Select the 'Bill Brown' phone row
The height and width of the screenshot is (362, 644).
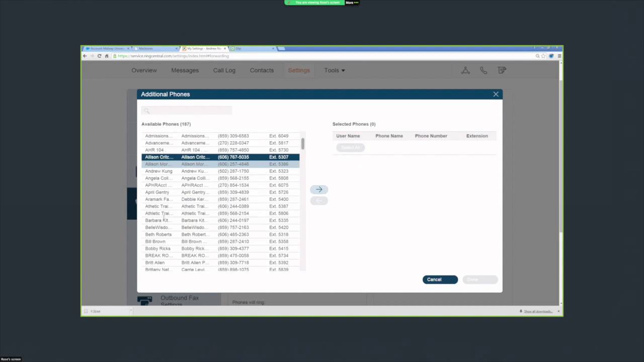pos(220,241)
